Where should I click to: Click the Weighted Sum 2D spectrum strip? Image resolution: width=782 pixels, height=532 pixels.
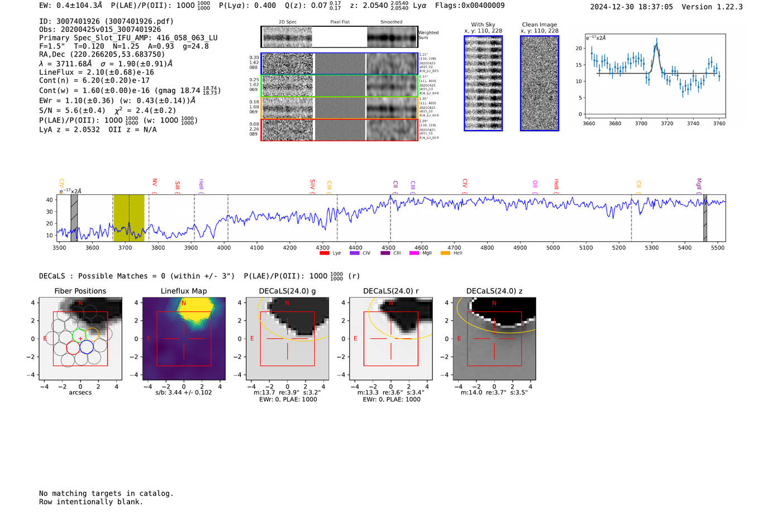(x=339, y=37)
